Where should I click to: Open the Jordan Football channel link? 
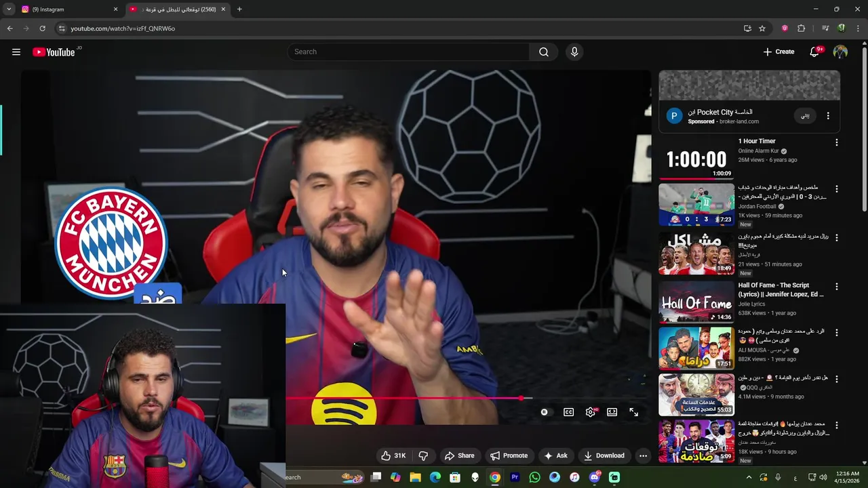pyautogui.click(x=757, y=207)
